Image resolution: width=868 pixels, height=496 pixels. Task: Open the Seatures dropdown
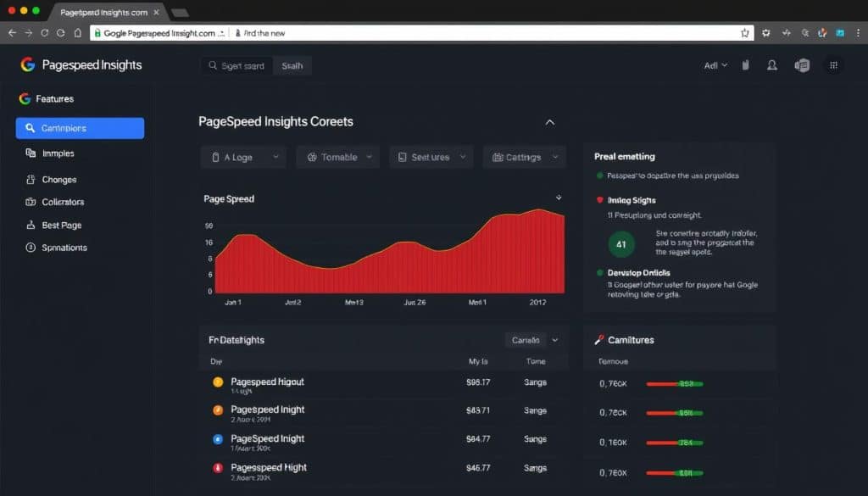(431, 157)
